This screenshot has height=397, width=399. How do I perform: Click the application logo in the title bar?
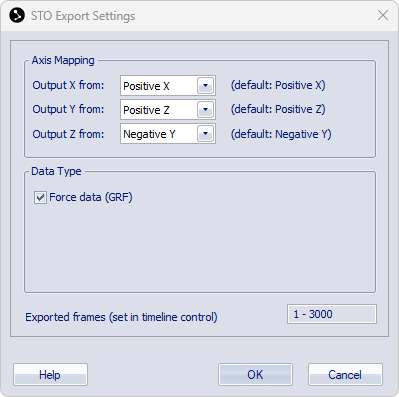[17, 15]
